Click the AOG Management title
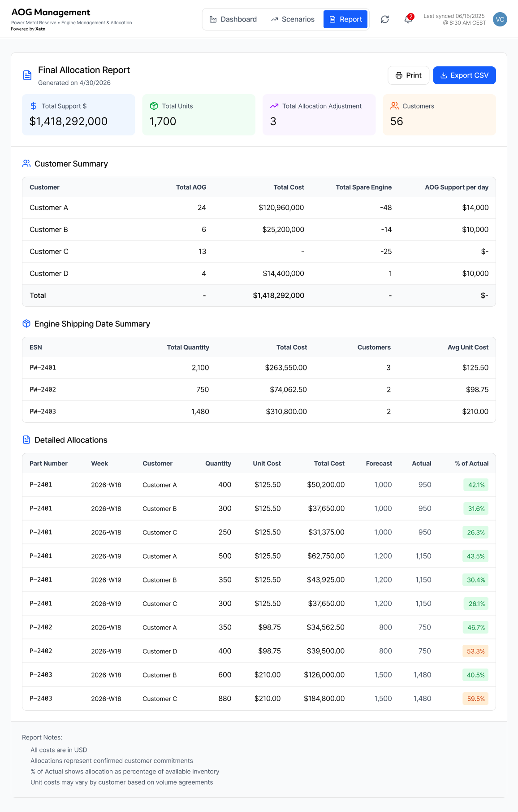This screenshot has height=812, width=518. click(x=51, y=12)
